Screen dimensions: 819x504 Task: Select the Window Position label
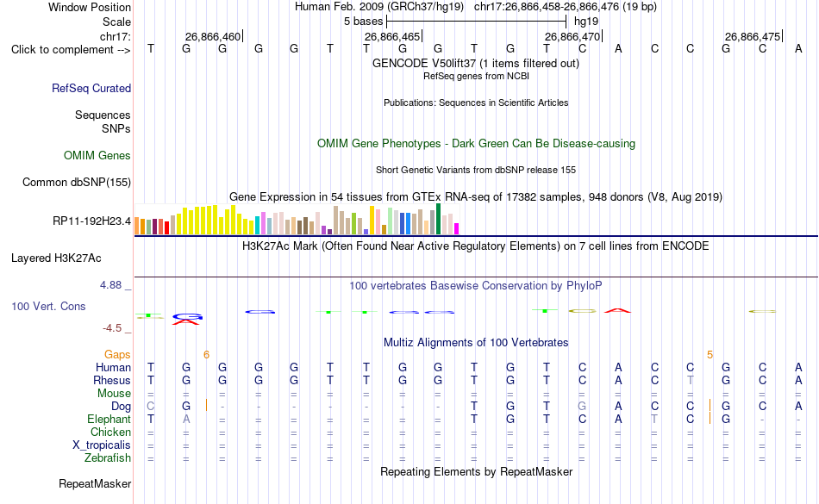coord(90,7)
